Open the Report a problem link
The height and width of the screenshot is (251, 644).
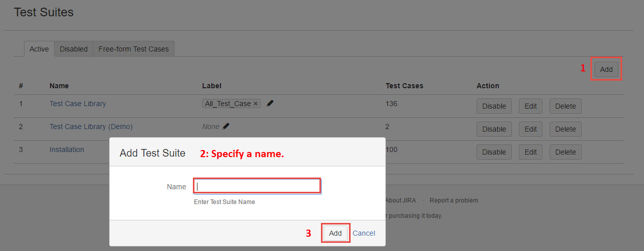[454, 200]
